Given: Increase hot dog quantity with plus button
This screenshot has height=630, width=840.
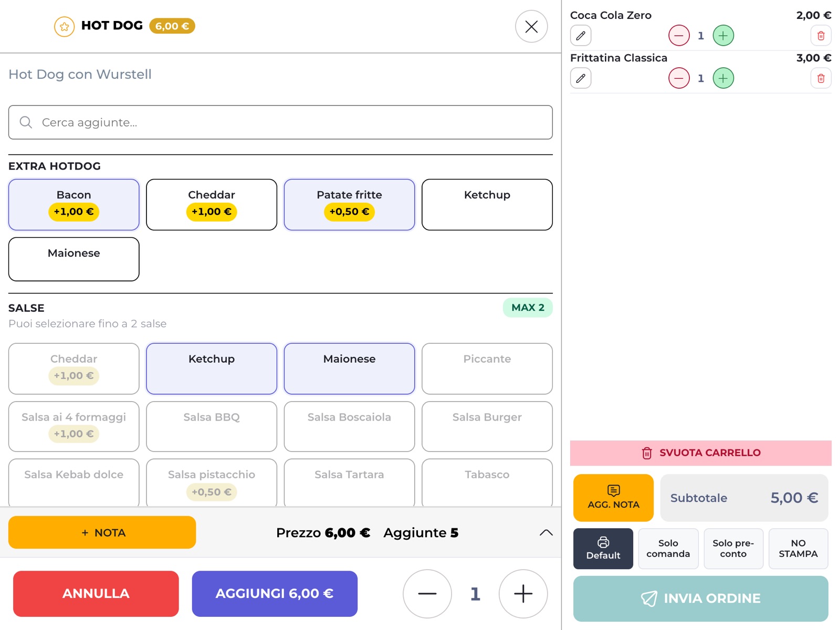Looking at the screenshot, I should pyautogui.click(x=523, y=594).
